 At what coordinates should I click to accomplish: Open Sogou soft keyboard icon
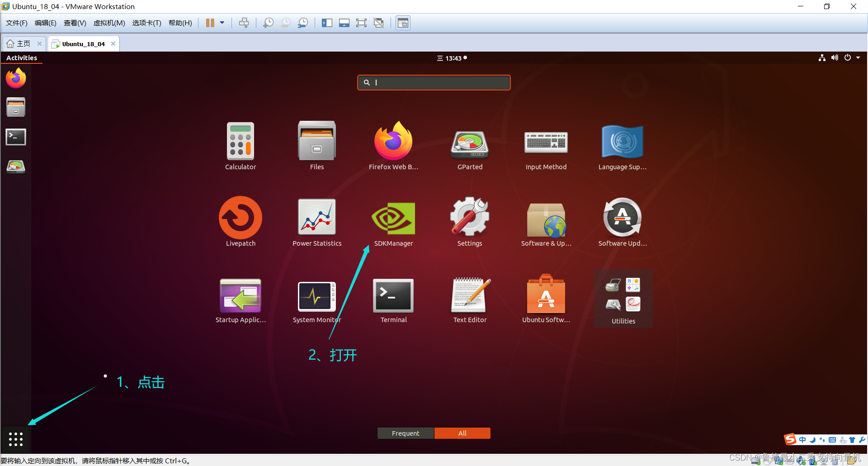[832, 440]
